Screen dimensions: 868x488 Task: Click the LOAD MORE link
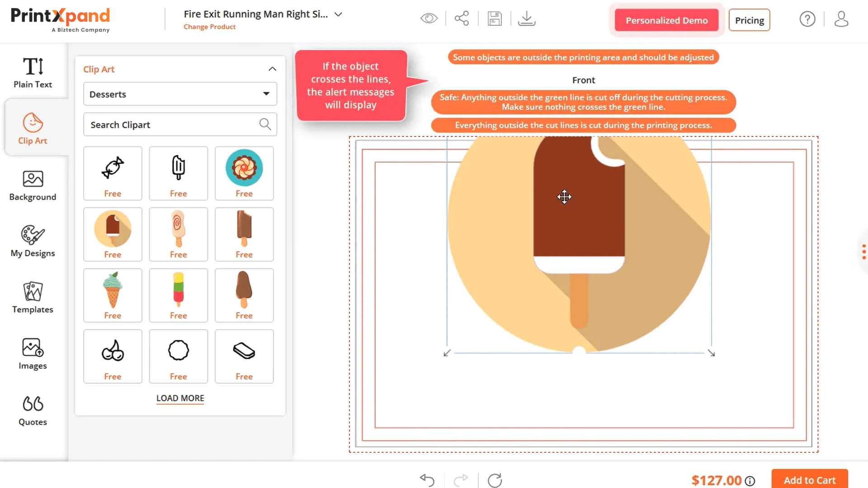point(180,398)
